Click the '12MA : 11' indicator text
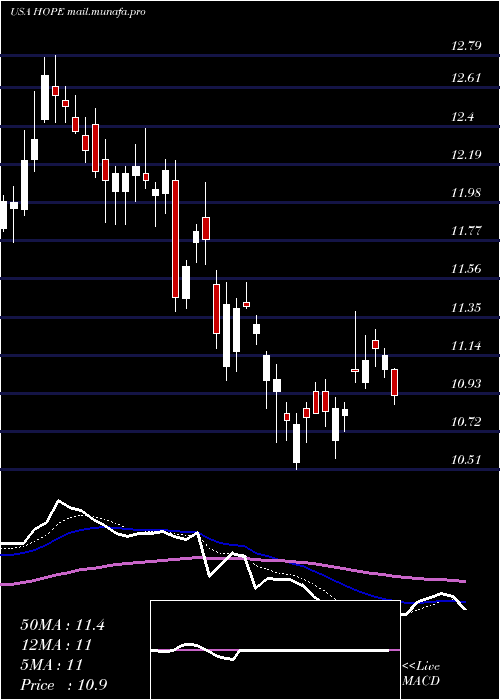Screen dimensions: 500x700 click(56, 645)
